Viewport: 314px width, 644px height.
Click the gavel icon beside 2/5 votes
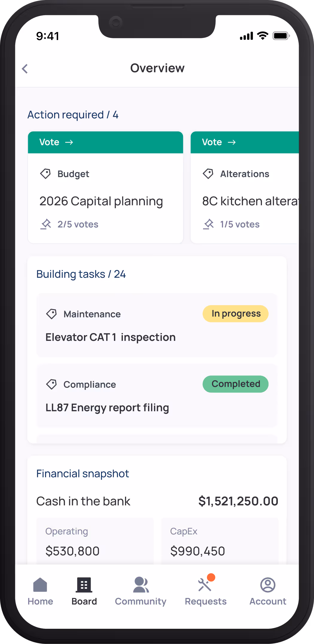[x=46, y=224]
